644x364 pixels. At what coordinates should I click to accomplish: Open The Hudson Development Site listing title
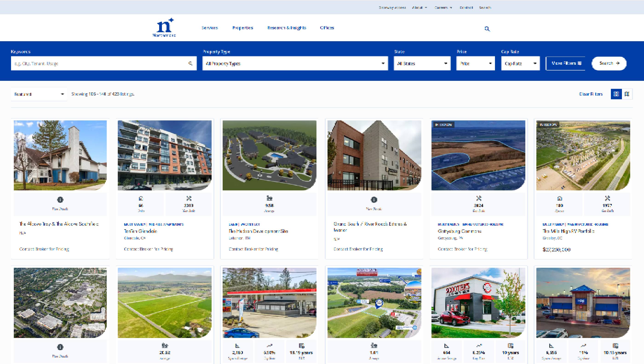click(259, 231)
